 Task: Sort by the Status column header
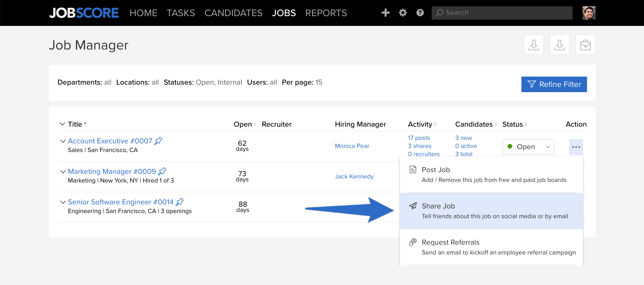(515, 124)
